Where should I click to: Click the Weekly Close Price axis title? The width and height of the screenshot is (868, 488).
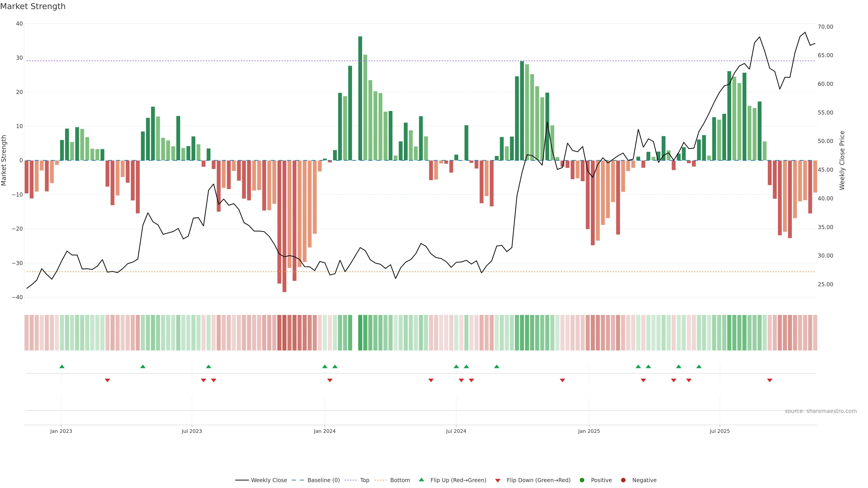(842, 160)
